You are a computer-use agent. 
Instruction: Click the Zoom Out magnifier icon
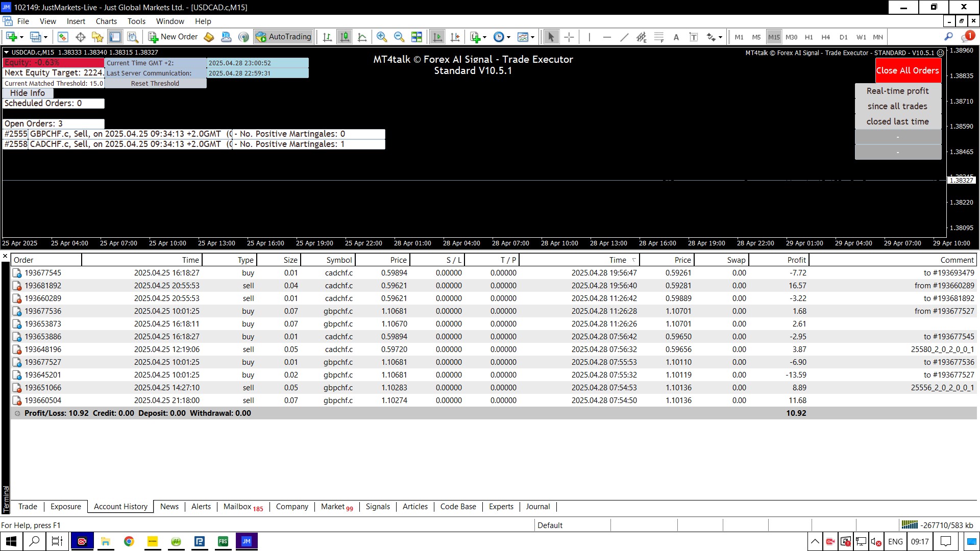(x=399, y=37)
